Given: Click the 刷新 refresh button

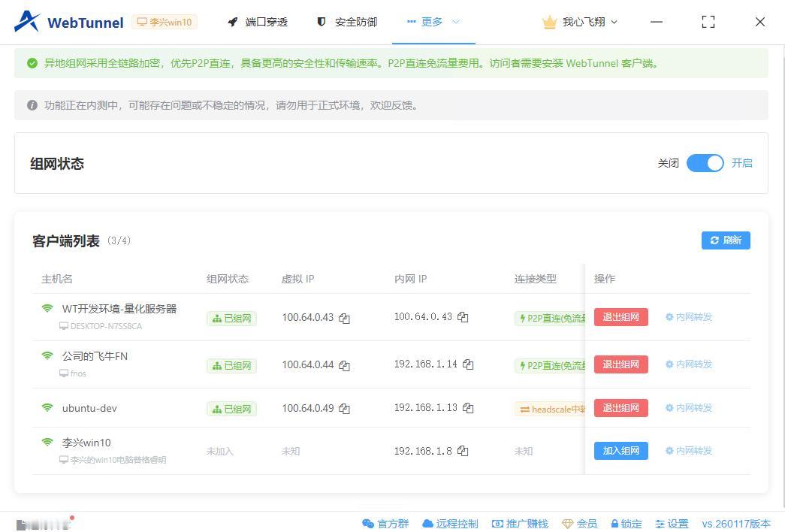Looking at the screenshot, I should click(726, 240).
